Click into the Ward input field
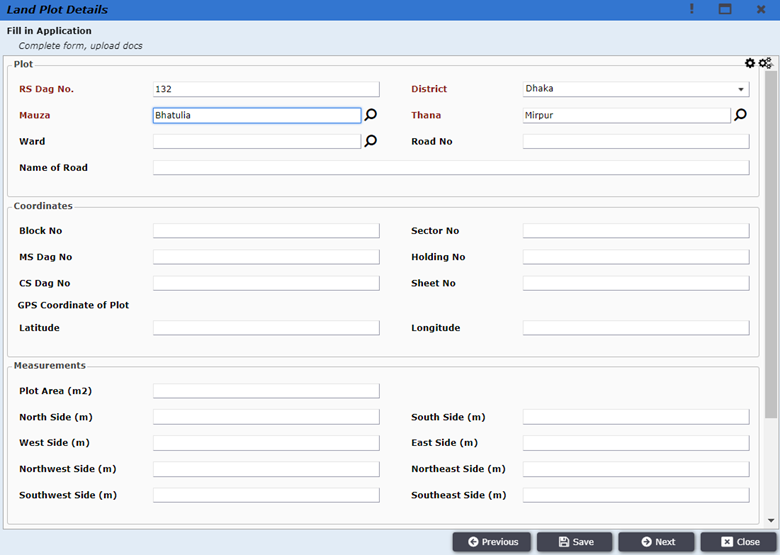The width and height of the screenshot is (780, 555). tap(257, 141)
